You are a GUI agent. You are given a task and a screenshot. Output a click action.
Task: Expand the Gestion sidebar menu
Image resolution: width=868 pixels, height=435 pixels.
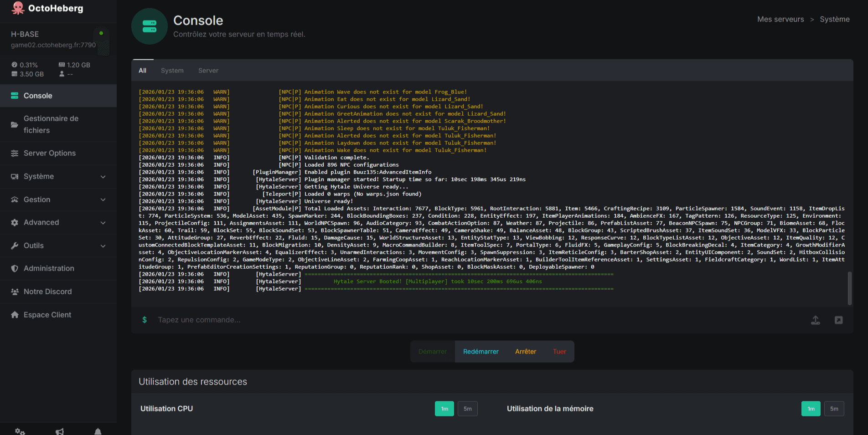click(x=58, y=200)
